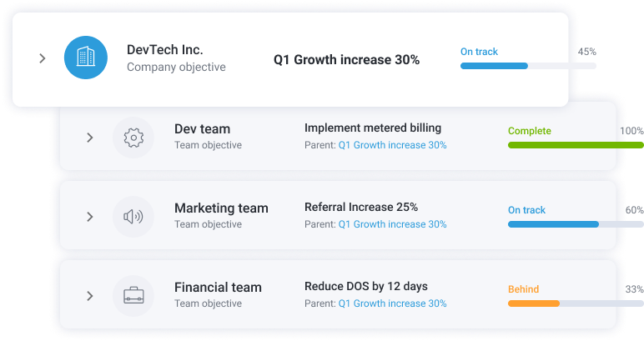
Task: Expand the Dev team objective row
Action: (90, 138)
